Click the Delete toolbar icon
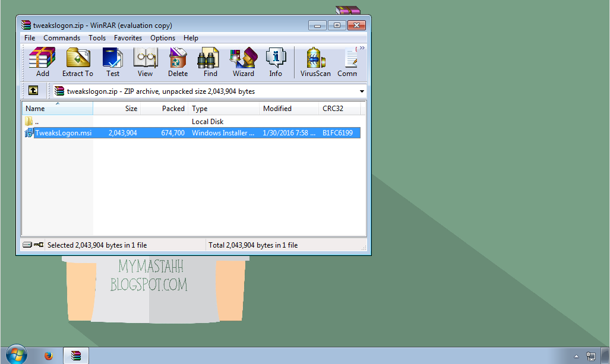610x364 pixels. pyautogui.click(x=178, y=62)
